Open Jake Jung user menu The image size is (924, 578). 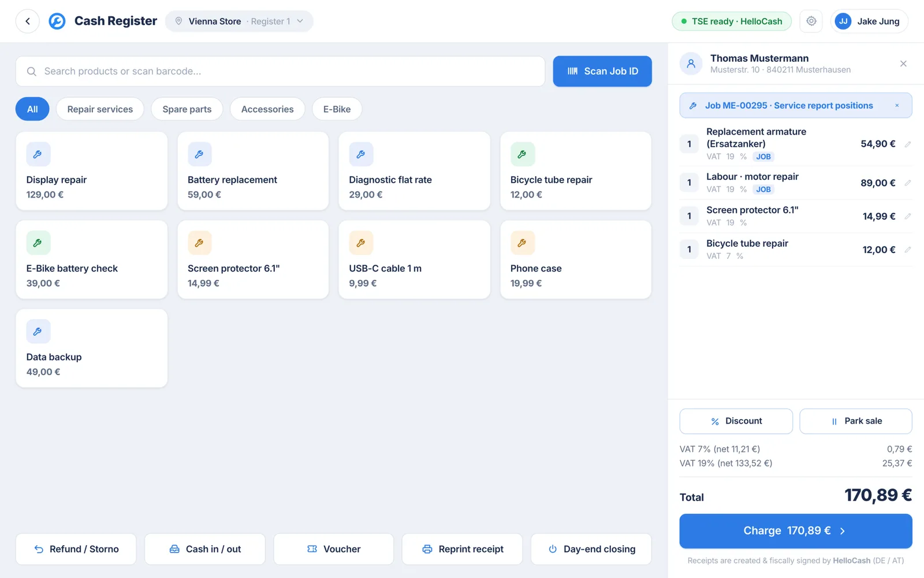[x=869, y=21]
